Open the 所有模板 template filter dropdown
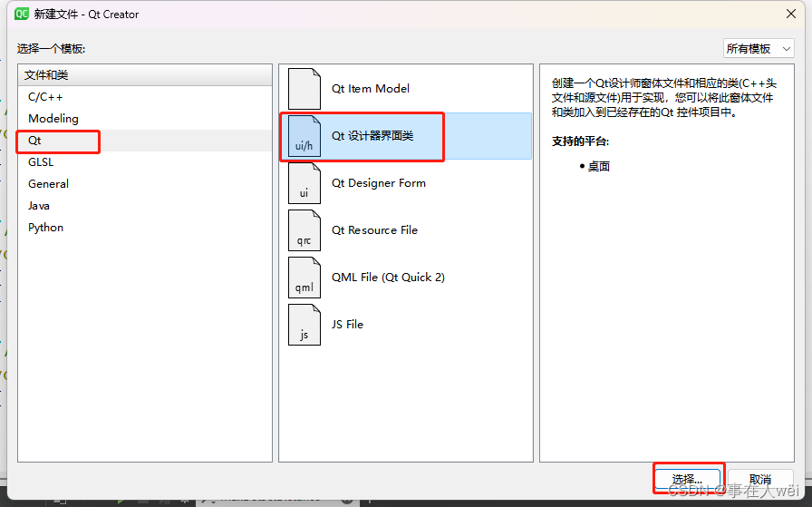812x507 pixels. click(x=759, y=49)
